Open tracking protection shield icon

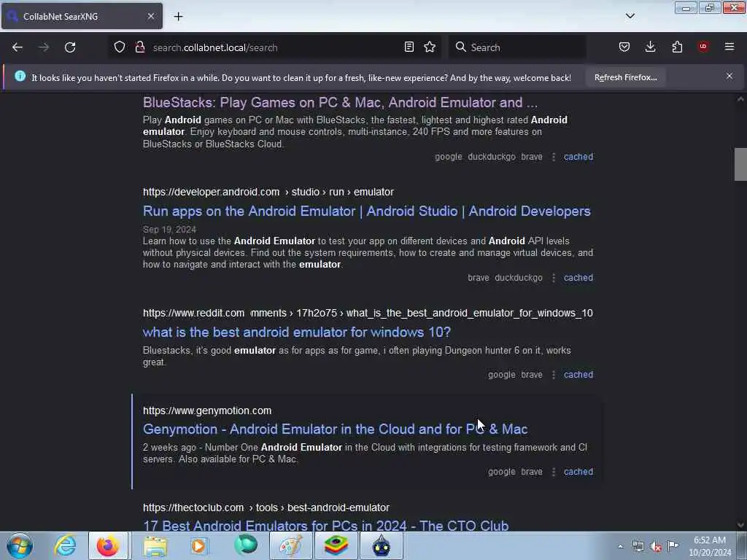click(120, 47)
